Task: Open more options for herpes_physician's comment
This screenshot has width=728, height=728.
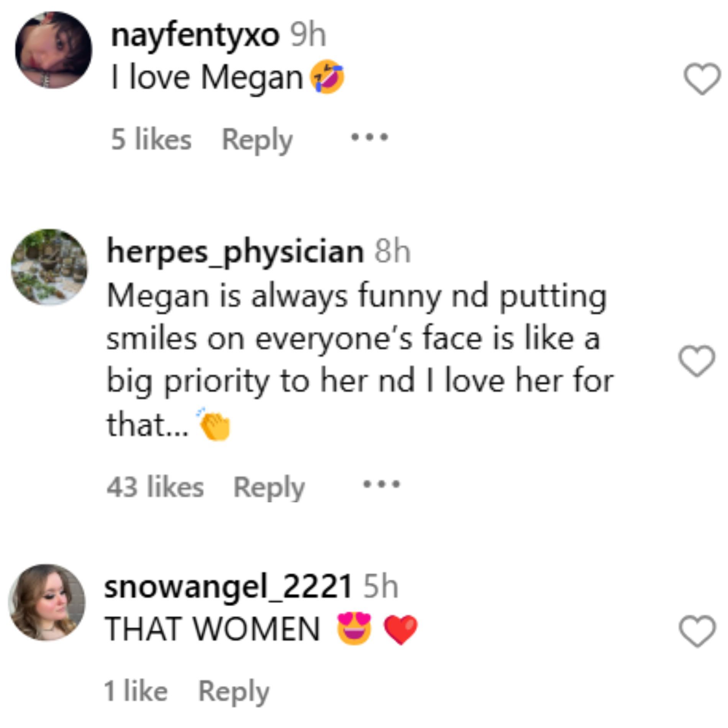Action: (x=381, y=485)
